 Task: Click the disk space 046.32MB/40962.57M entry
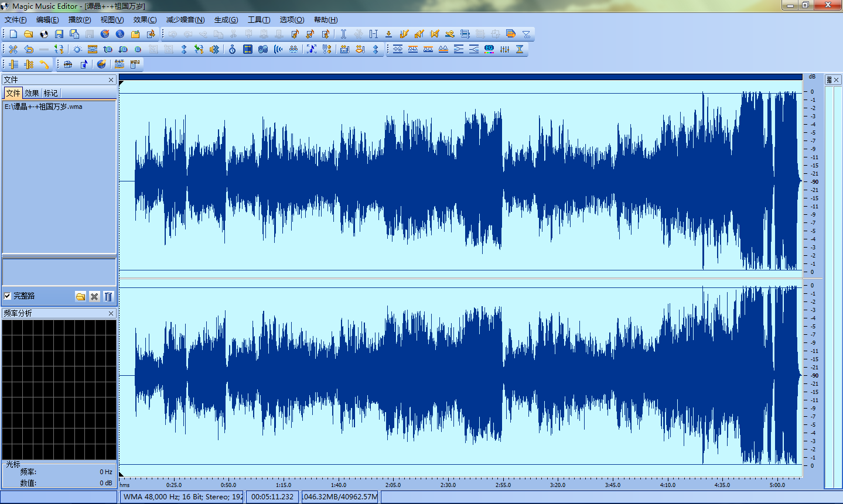(340, 497)
